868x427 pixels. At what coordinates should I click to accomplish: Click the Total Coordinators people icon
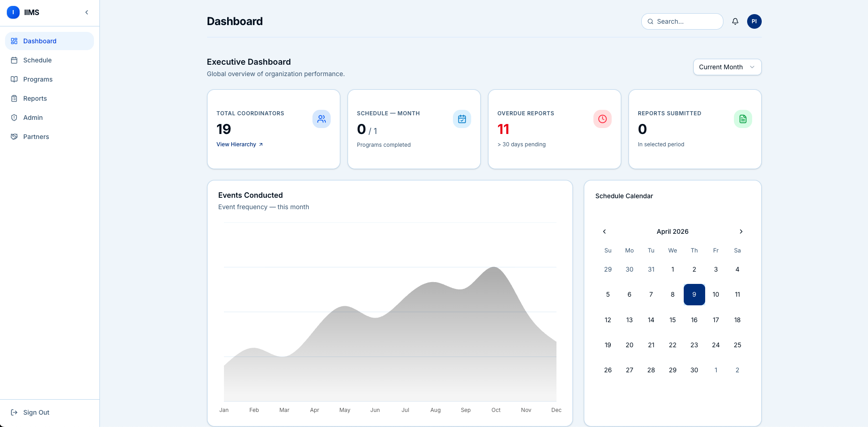(x=322, y=119)
